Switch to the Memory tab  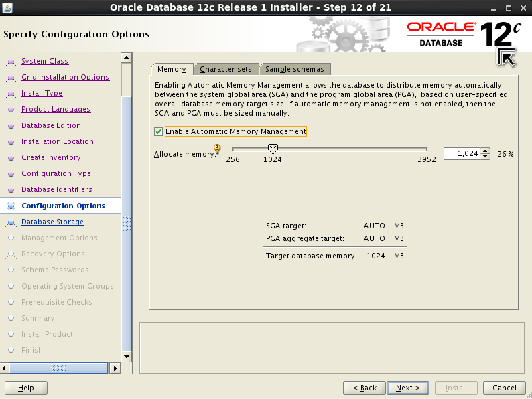point(172,69)
